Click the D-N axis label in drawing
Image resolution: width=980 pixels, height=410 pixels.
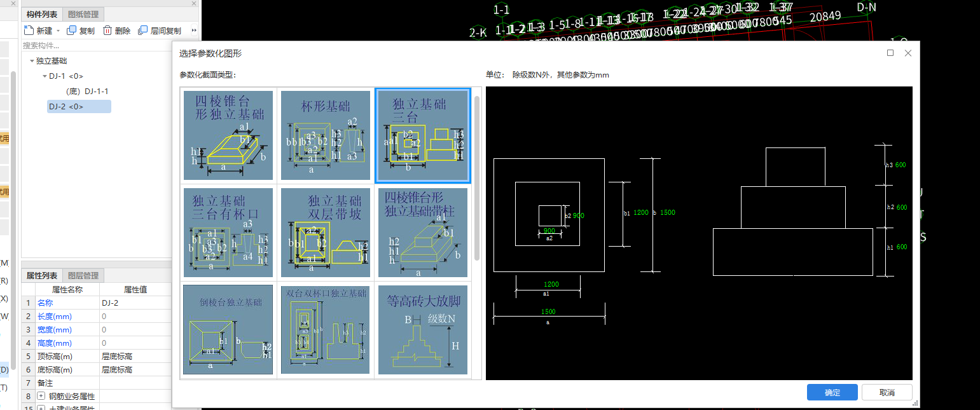(866, 7)
